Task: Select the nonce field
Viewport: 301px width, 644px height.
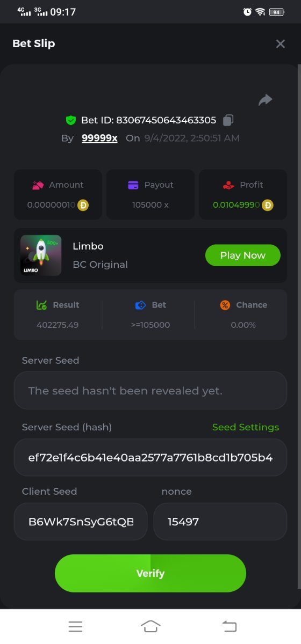Action: click(220, 521)
